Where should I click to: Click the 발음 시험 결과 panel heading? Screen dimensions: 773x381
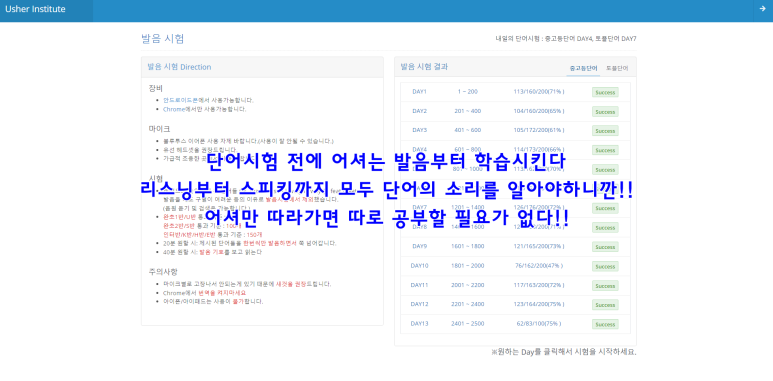(424, 67)
